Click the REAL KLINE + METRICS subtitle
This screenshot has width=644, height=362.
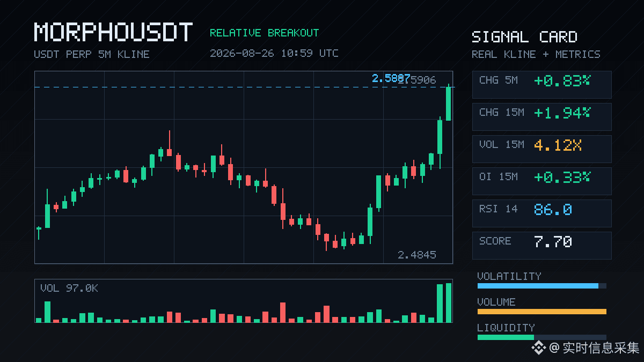536,54
